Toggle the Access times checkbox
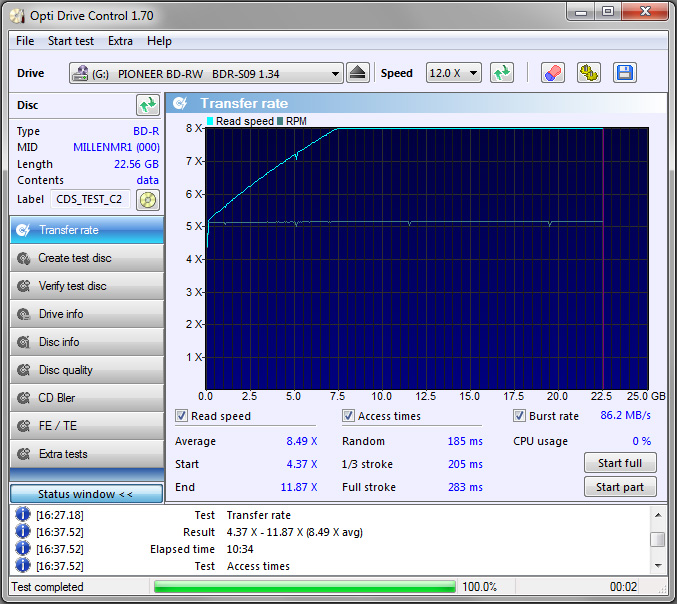 pyautogui.click(x=349, y=416)
